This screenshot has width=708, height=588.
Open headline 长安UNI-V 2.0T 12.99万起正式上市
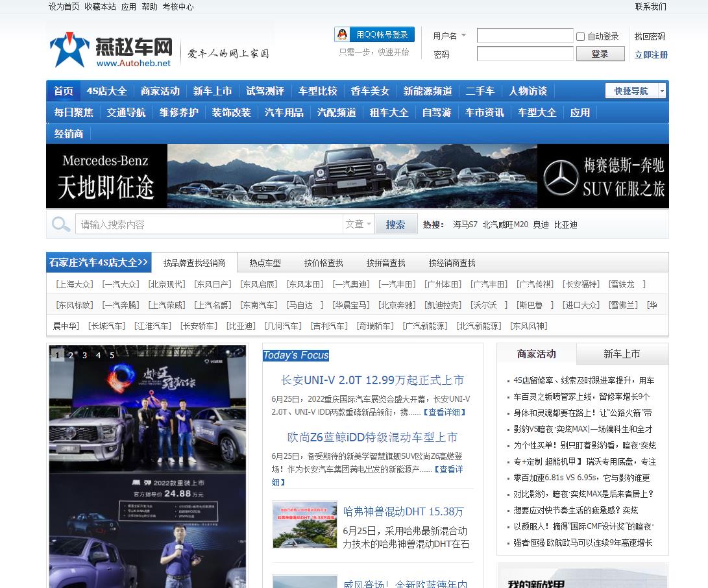pyautogui.click(x=372, y=380)
